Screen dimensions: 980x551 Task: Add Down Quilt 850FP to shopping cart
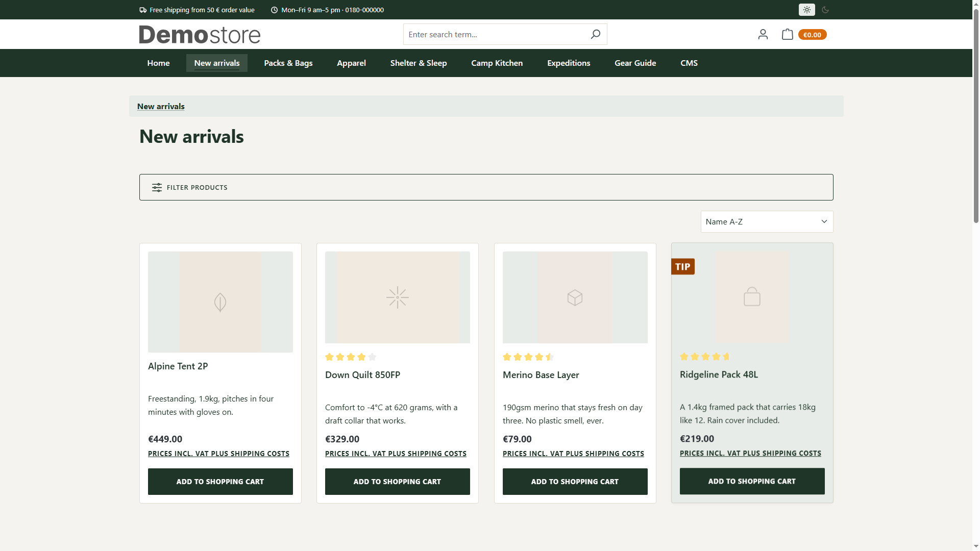(x=397, y=482)
